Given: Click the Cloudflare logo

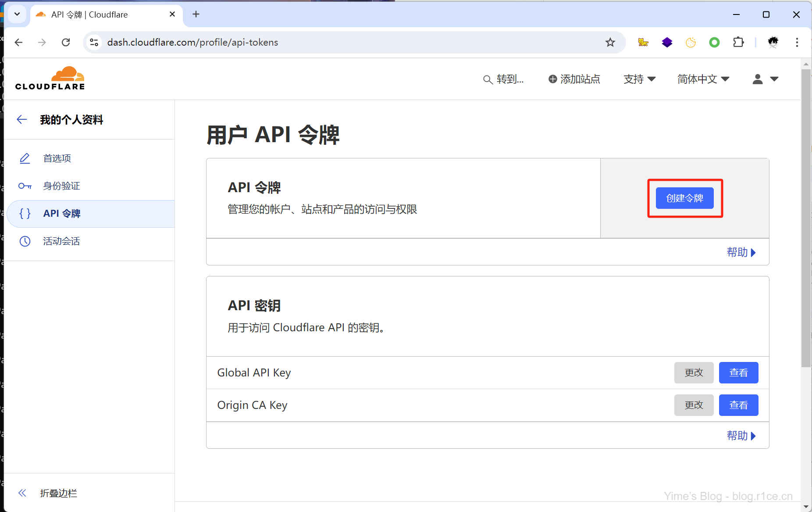Looking at the screenshot, I should 50,79.
